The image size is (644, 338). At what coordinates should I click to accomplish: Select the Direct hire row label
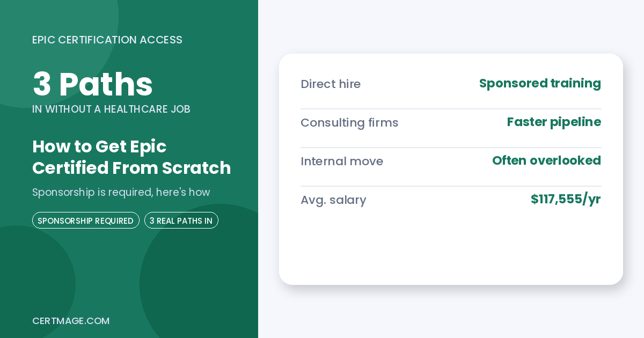click(331, 84)
